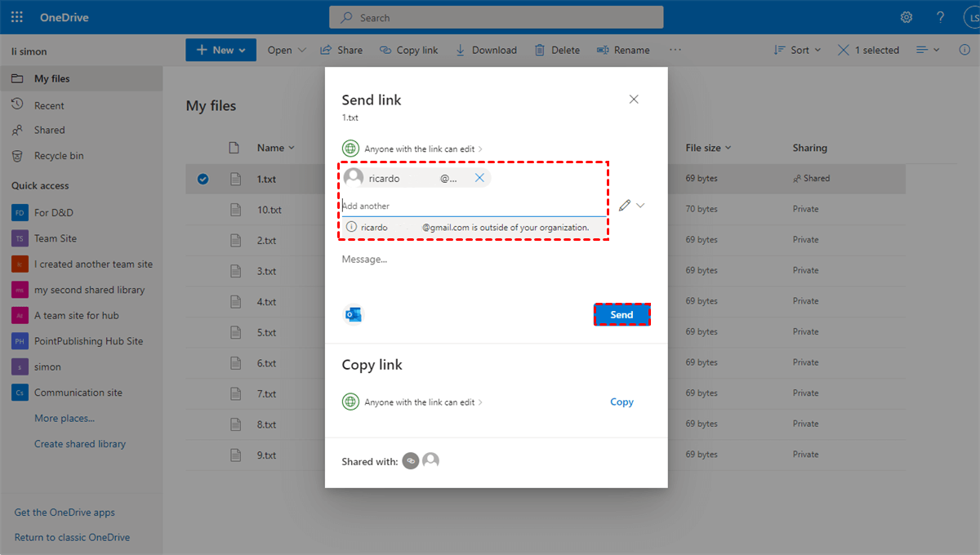Click the help question mark icon

pos(941,17)
